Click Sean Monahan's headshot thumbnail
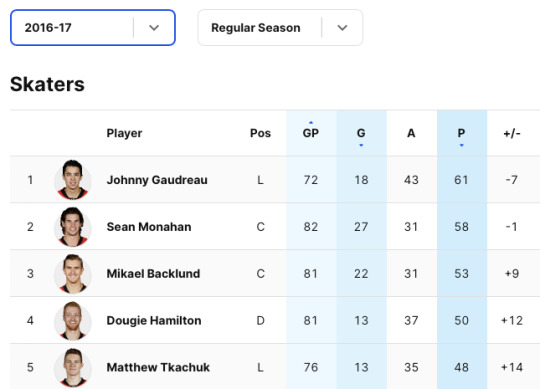The image size is (540, 389). point(73,227)
